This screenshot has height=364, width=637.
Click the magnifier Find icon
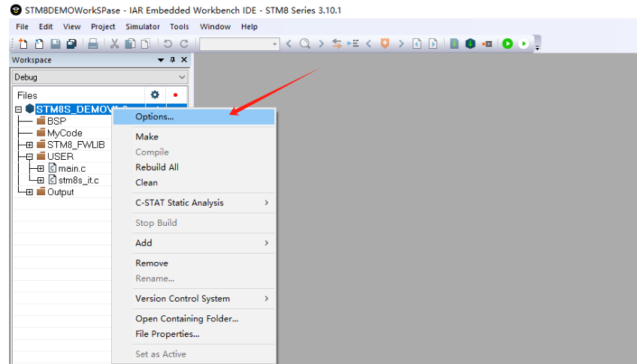pyautogui.click(x=305, y=44)
